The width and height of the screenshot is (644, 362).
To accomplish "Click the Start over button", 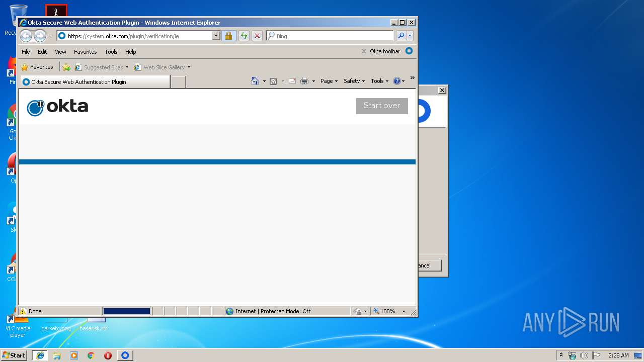I will tap(382, 106).
